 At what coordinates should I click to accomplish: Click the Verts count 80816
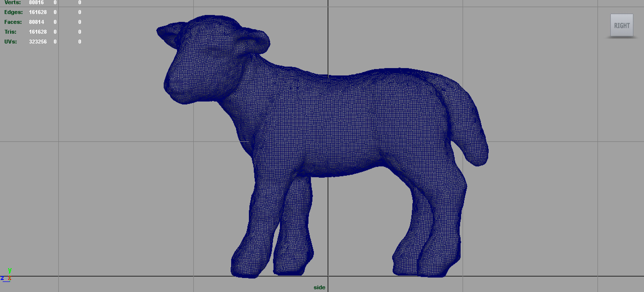(x=36, y=2)
